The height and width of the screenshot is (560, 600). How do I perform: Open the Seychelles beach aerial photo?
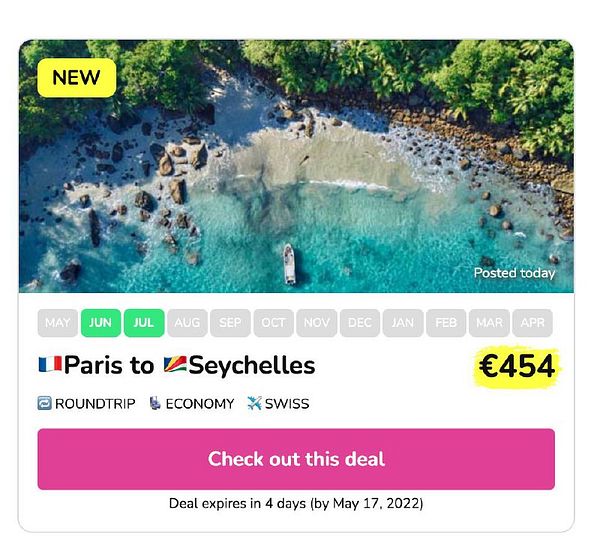pos(296,165)
